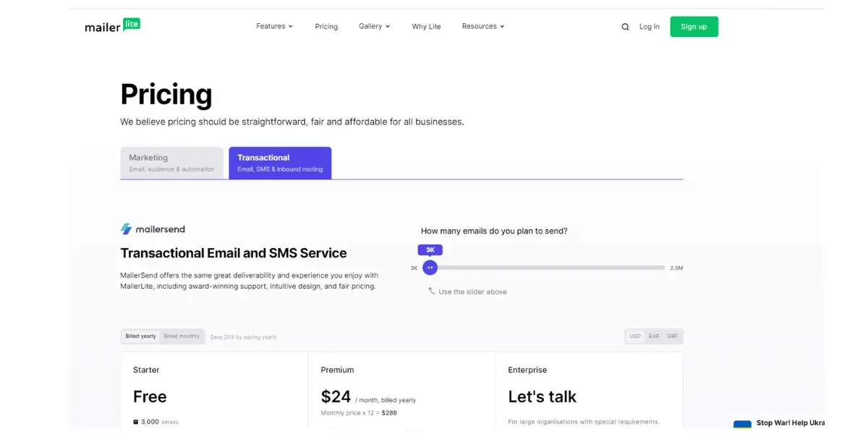Click the 3K slider tooltip
Image resolution: width=868 pixels, height=434 pixels.
(x=430, y=250)
